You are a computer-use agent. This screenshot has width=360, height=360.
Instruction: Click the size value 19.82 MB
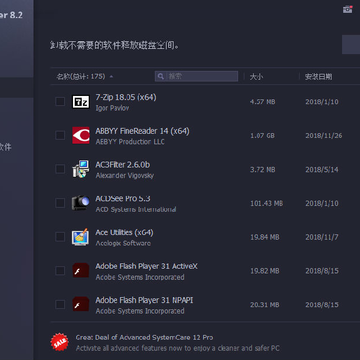(265, 271)
